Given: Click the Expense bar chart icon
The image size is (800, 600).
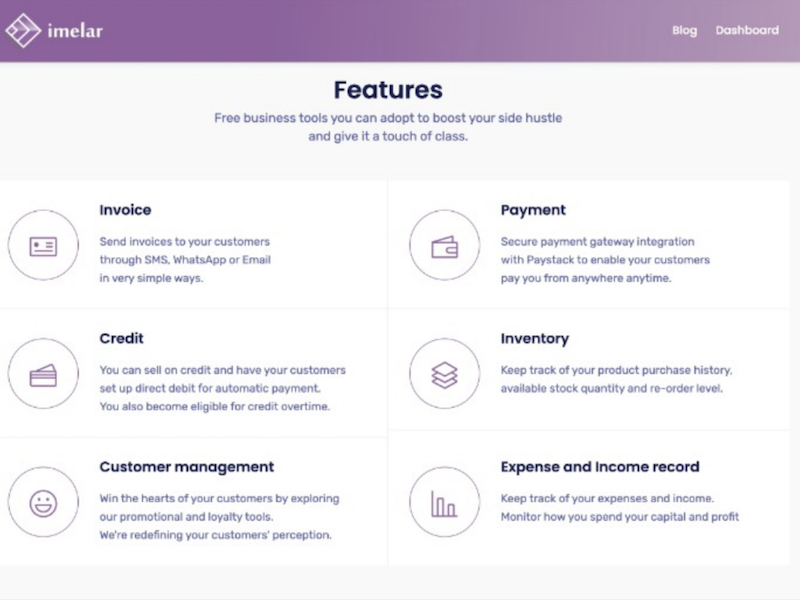Looking at the screenshot, I should pyautogui.click(x=444, y=503).
